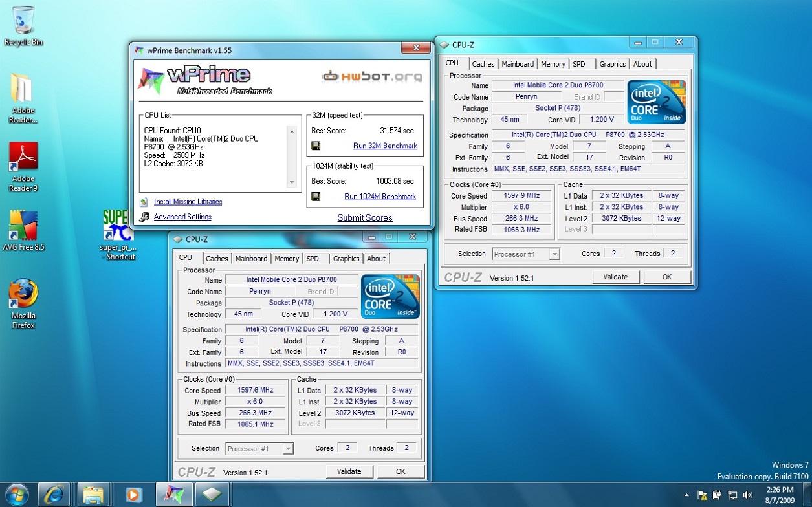Open the Recycle Bin desktop icon
This screenshot has height=507, width=812.
23,25
